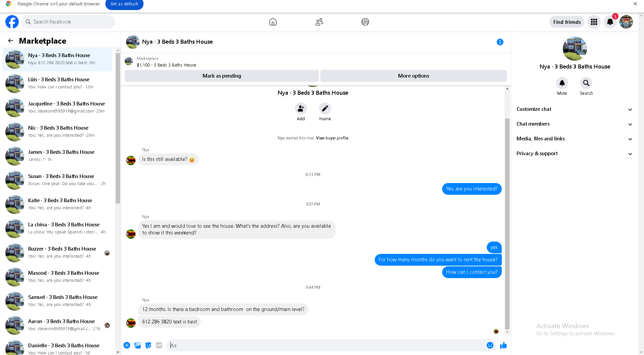Open the Nic conversation in the list
This screenshot has height=355, width=644.
click(x=58, y=132)
